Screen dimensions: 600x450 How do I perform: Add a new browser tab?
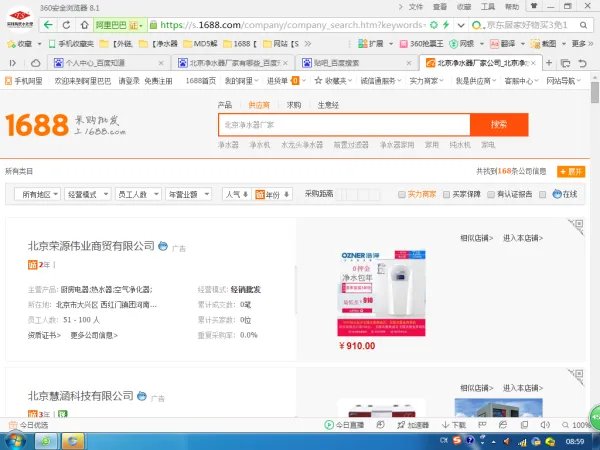pyautogui.click(x=549, y=63)
